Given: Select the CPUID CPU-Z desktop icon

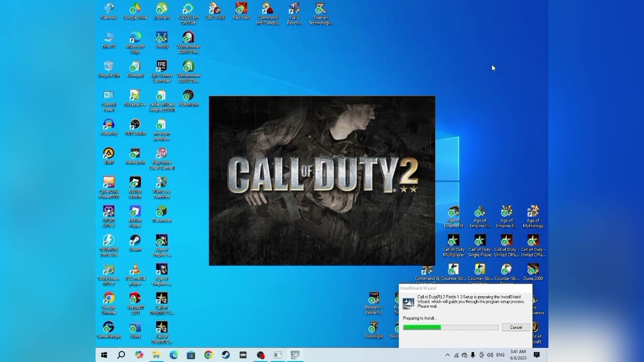Looking at the screenshot, I should [x=109, y=217].
